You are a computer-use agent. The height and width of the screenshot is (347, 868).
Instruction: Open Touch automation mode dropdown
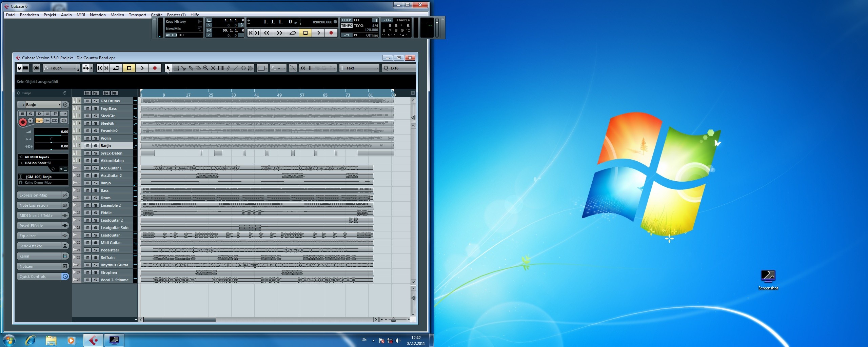click(x=59, y=68)
